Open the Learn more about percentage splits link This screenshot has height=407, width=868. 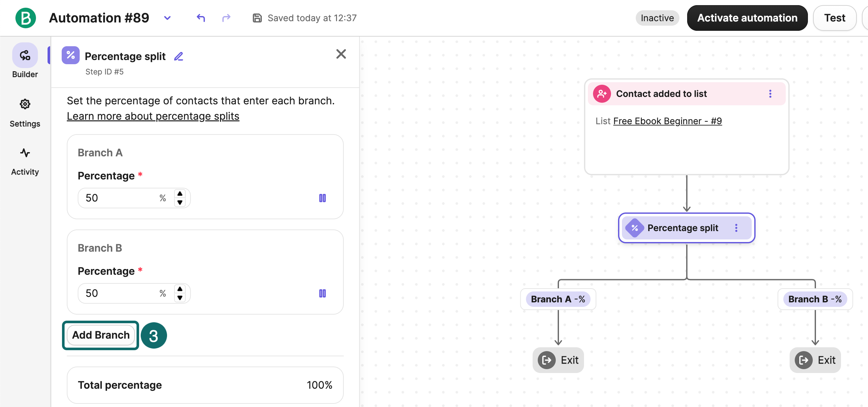[x=153, y=116]
